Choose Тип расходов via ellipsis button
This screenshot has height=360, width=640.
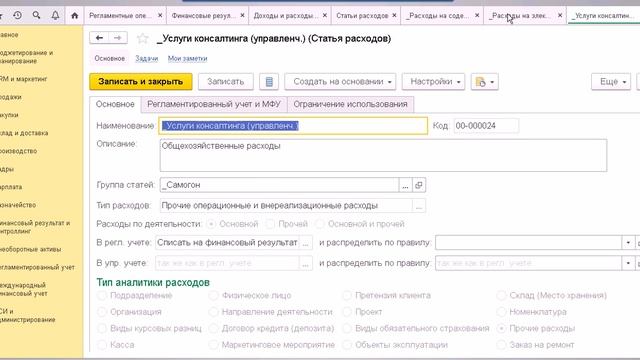point(419,206)
